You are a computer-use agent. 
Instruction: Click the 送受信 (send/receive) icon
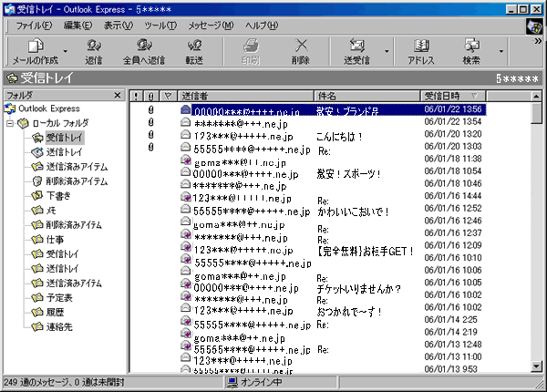point(356,45)
